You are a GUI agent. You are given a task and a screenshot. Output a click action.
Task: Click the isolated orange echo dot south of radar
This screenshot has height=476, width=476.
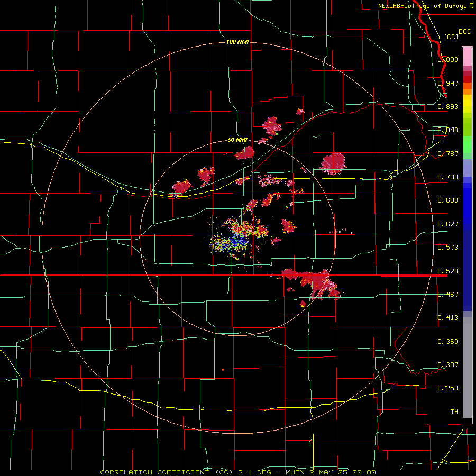(x=223, y=370)
